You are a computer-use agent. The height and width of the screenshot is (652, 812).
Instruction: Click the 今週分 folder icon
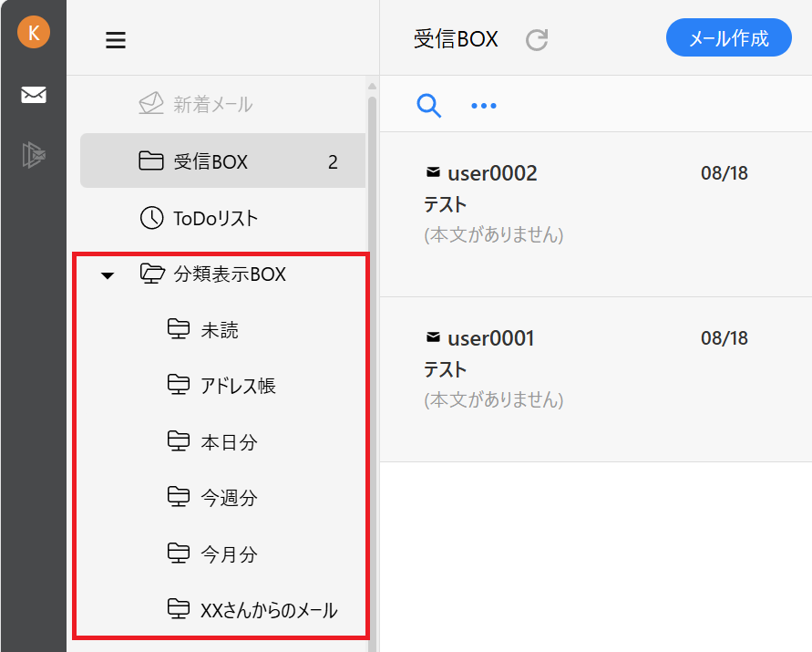pyautogui.click(x=179, y=496)
